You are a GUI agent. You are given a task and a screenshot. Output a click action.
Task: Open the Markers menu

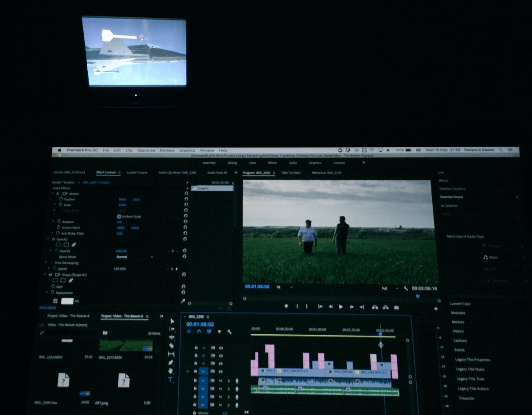coord(167,150)
